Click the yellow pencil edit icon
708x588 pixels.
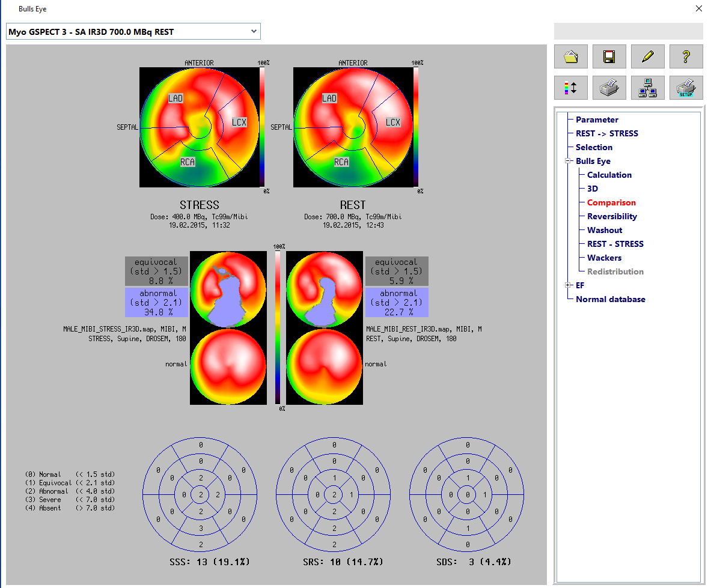647,56
